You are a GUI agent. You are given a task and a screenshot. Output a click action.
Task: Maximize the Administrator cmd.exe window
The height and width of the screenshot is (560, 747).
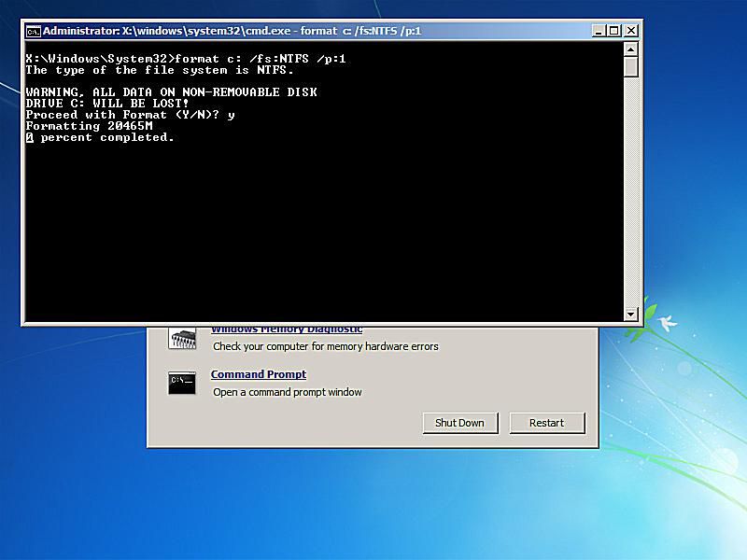613,31
